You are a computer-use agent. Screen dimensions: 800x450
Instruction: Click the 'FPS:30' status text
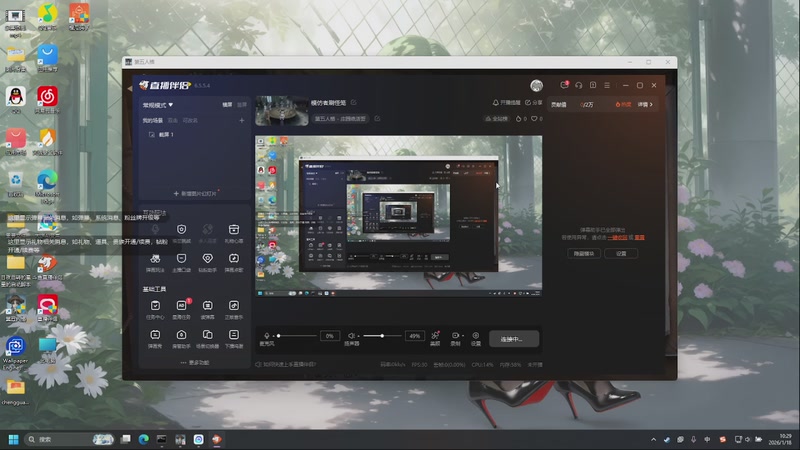(x=419, y=365)
